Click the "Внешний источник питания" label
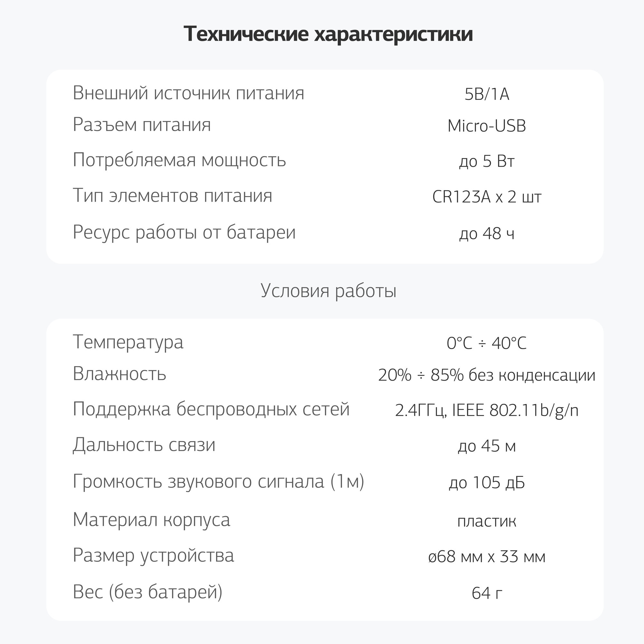 pyautogui.click(x=188, y=93)
